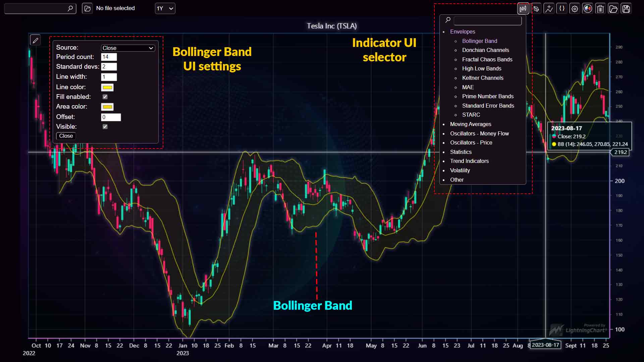Open the code braces {} tool
This screenshot has height=362, width=644.
pyautogui.click(x=562, y=8)
